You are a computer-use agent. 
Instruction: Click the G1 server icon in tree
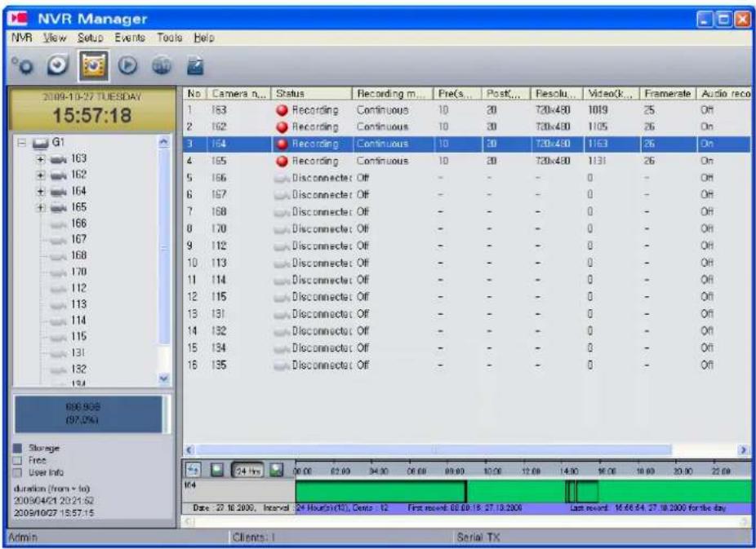click(x=41, y=143)
